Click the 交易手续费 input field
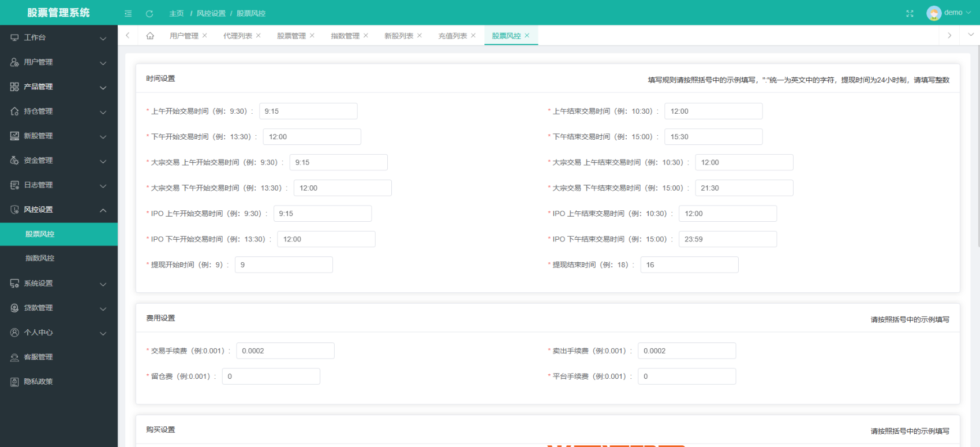Screen dimensions: 980x447 click(285, 351)
